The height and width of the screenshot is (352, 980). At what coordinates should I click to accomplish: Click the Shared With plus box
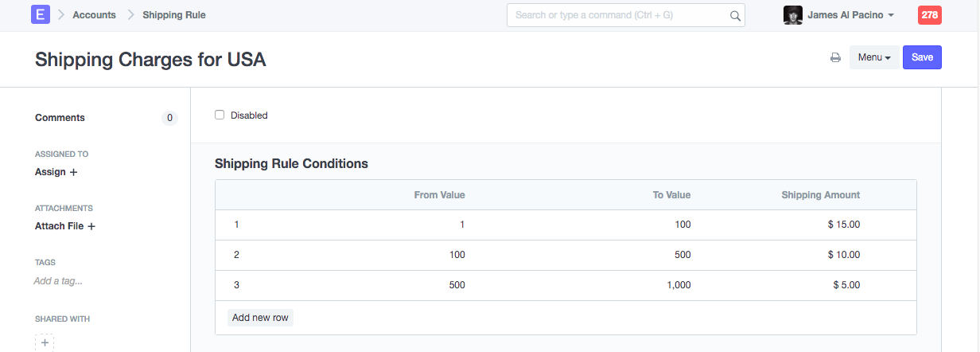point(45,342)
